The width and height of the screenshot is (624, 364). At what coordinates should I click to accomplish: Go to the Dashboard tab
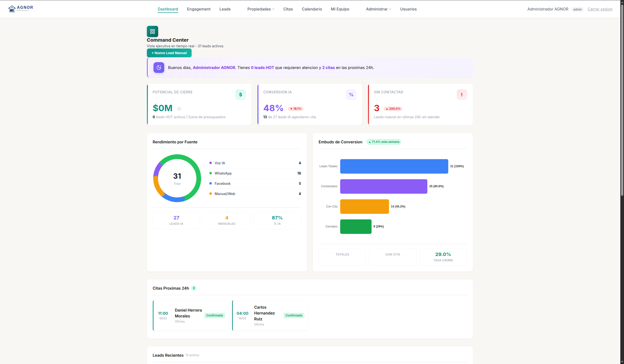point(168,9)
